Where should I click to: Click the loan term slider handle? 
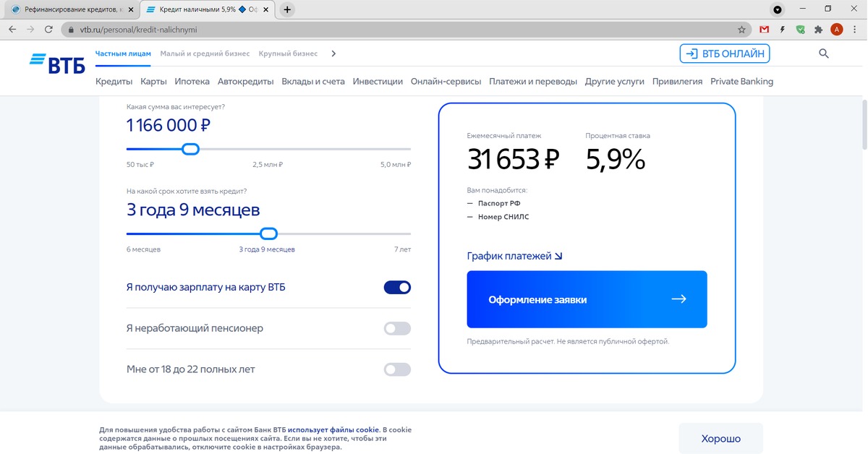(268, 234)
